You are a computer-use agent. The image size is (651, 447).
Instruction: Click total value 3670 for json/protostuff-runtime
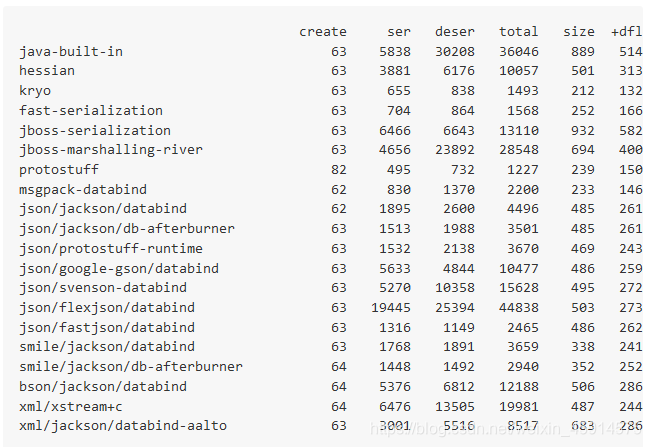[x=523, y=249]
